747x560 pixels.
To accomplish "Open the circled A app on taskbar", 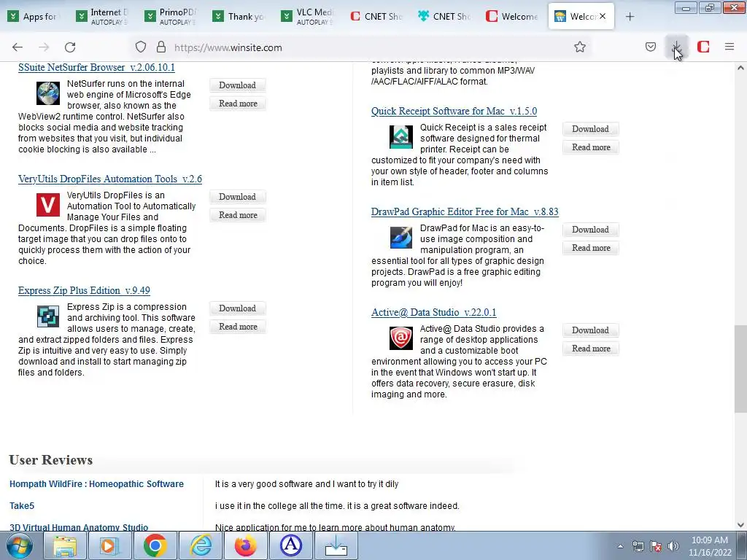I will pos(291,545).
